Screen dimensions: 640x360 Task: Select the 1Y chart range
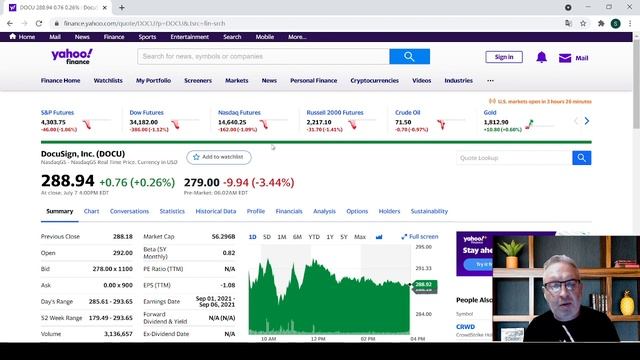330,237
